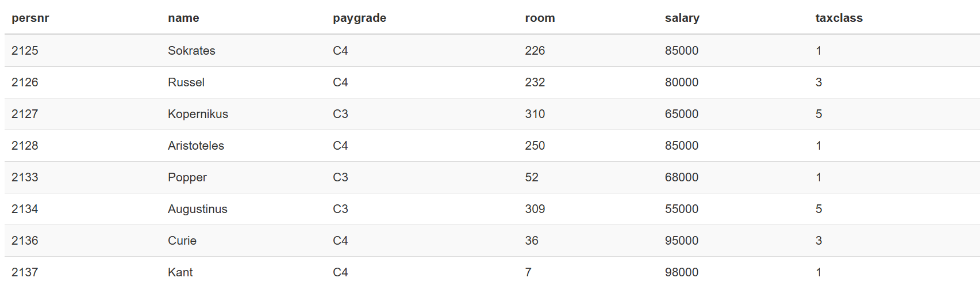The width and height of the screenshot is (980, 289).
Task: Select the Russel name cell
Action: [x=186, y=82]
